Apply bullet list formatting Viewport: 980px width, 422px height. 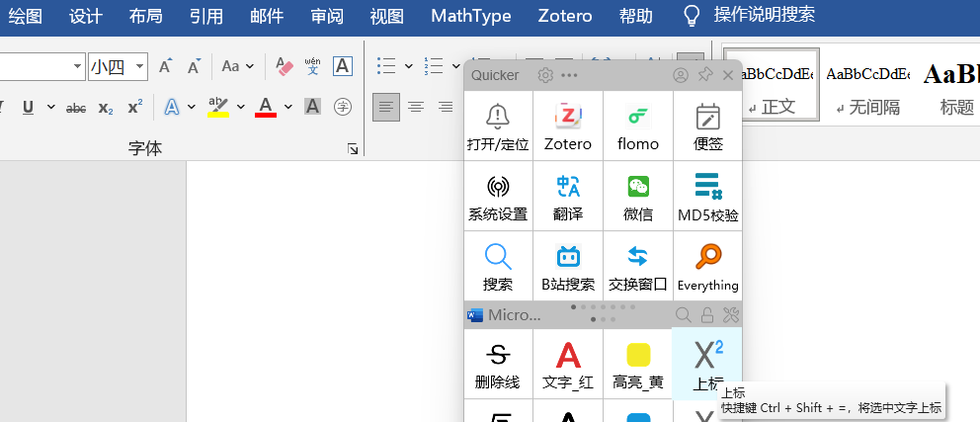tap(386, 65)
